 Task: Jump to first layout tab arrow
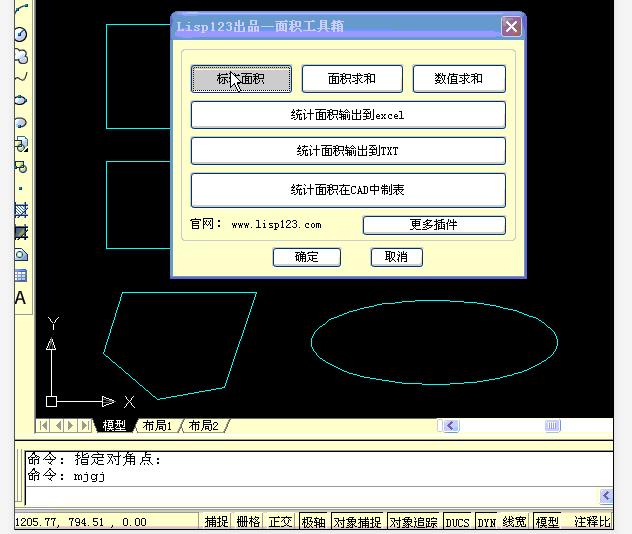point(44,426)
